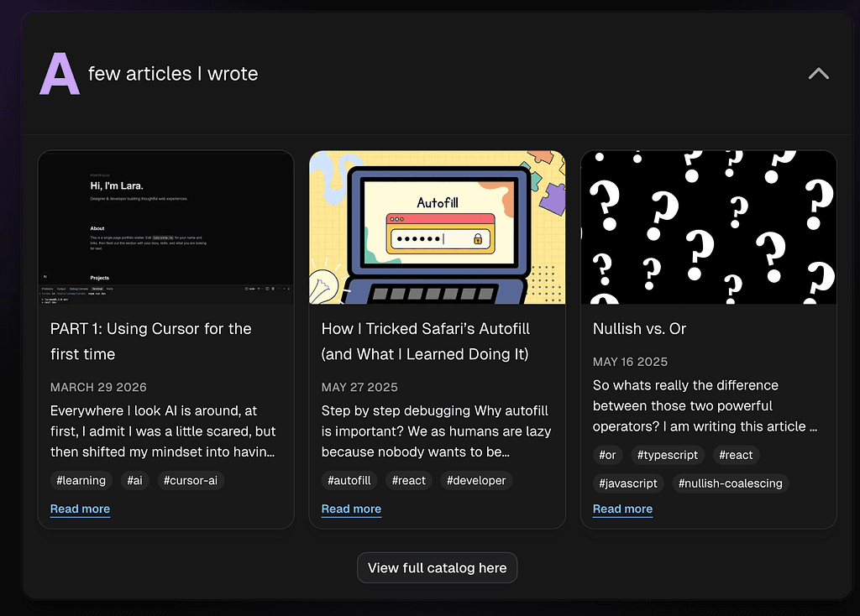Collapse the articles section with chevron

(x=818, y=74)
